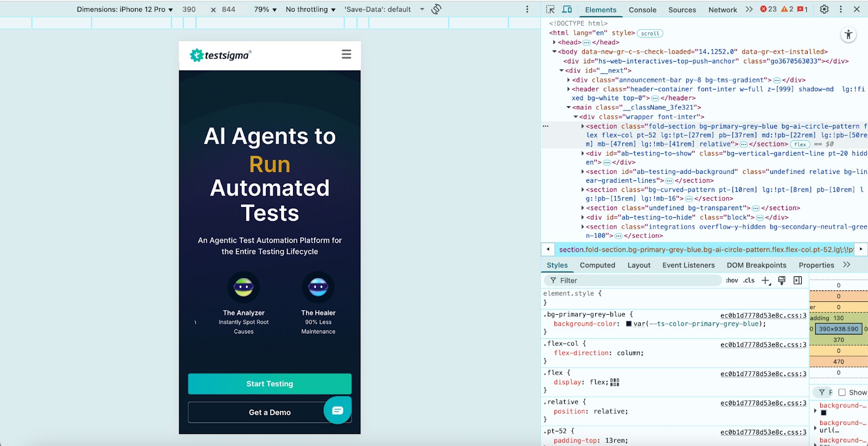The width and height of the screenshot is (868, 446).
Task: Click the accessibility tree toggle button
Action: [x=848, y=35]
